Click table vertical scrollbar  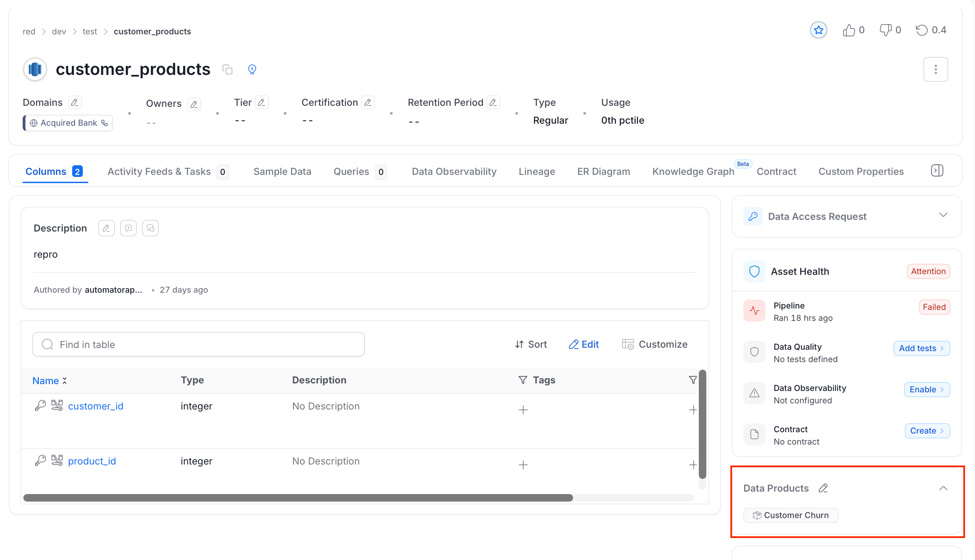click(x=702, y=425)
